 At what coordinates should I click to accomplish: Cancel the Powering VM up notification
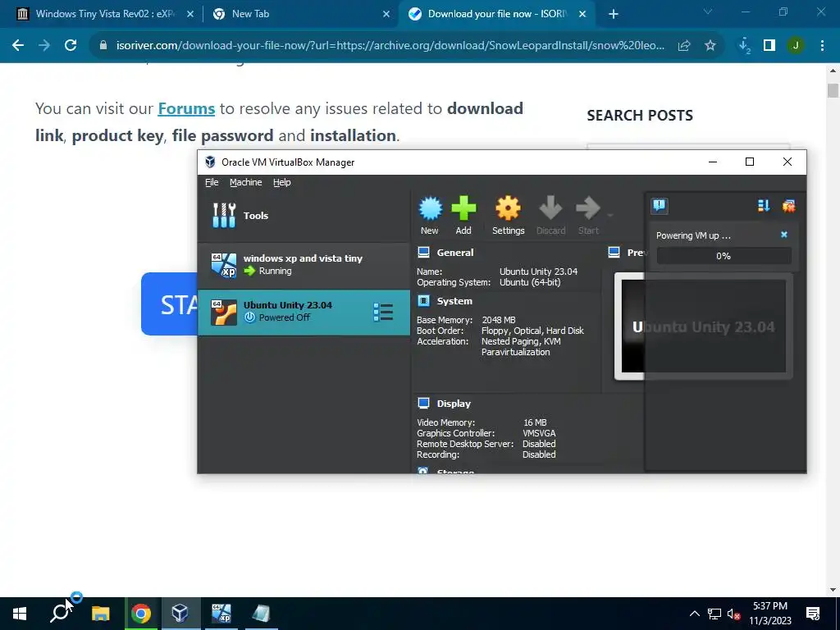tap(784, 235)
